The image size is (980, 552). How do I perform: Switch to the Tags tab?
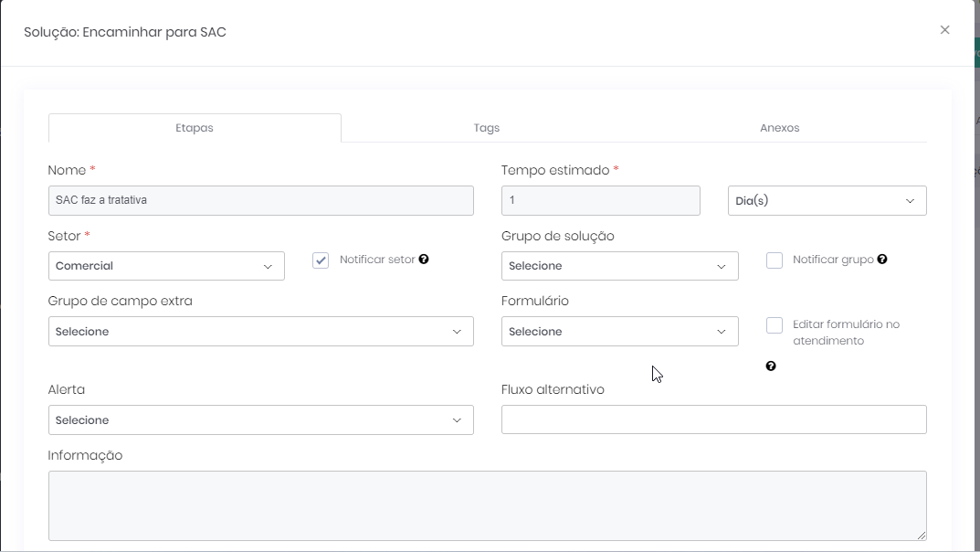point(487,128)
